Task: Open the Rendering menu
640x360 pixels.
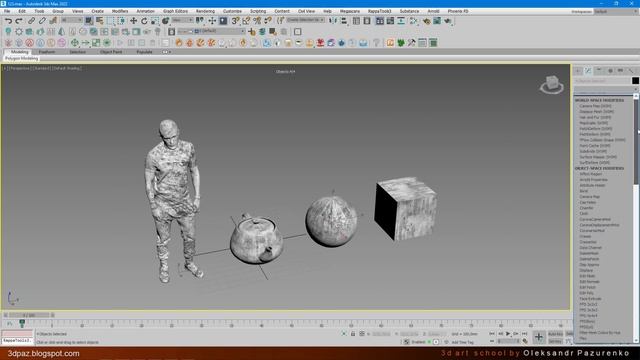Action: click(205, 11)
